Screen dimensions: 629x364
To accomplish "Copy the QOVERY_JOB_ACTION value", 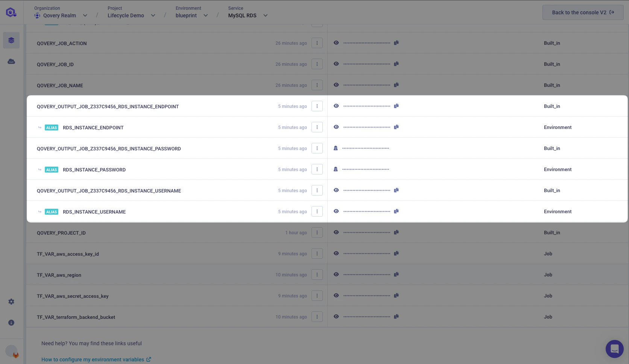I will pos(396,43).
